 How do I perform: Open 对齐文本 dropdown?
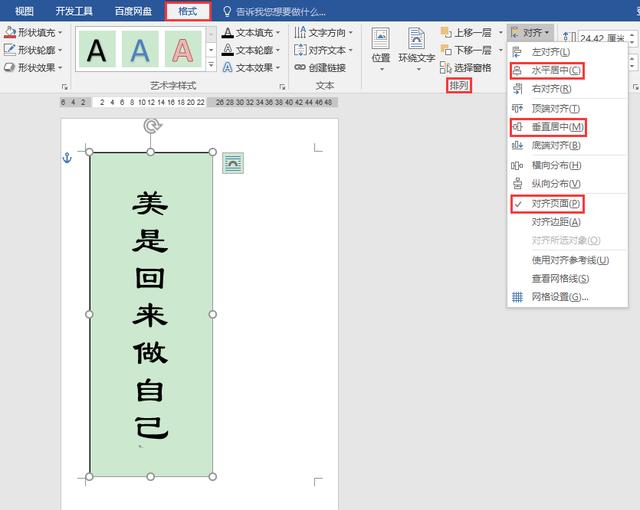pos(323,50)
